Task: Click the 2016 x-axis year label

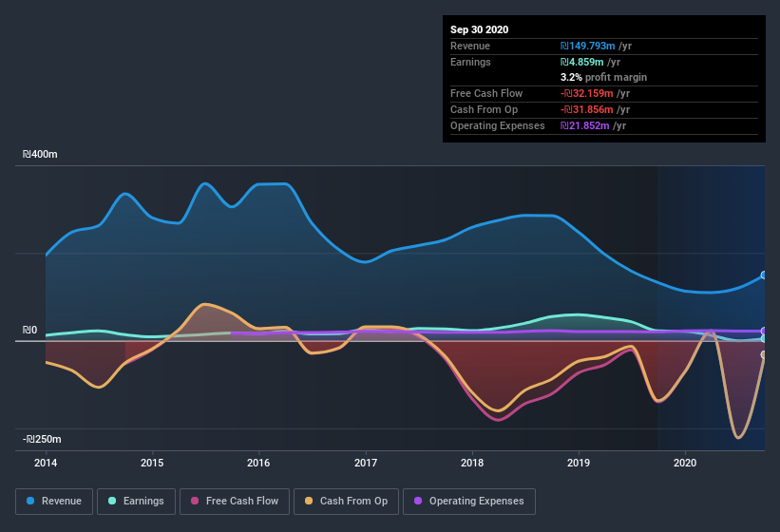Action: point(258,464)
